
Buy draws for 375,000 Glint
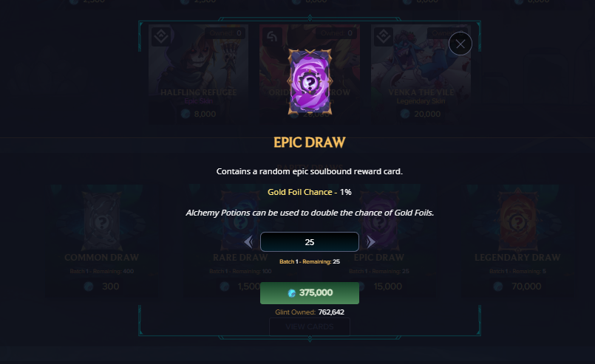click(x=310, y=292)
